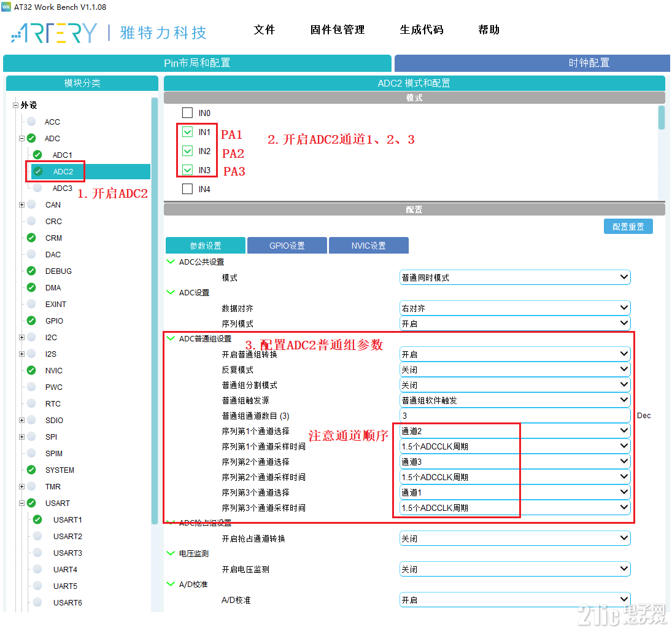Screen dimensions: 672x630
Task: Switch to the 时钟配置 tab
Action: tap(532, 63)
